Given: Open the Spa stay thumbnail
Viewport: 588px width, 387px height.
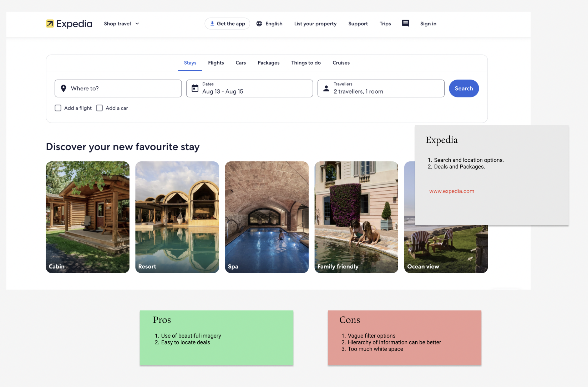Looking at the screenshot, I should point(267,217).
